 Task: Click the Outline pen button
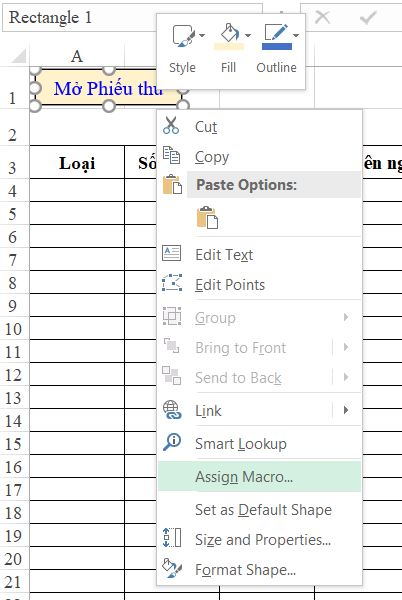tap(277, 36)
